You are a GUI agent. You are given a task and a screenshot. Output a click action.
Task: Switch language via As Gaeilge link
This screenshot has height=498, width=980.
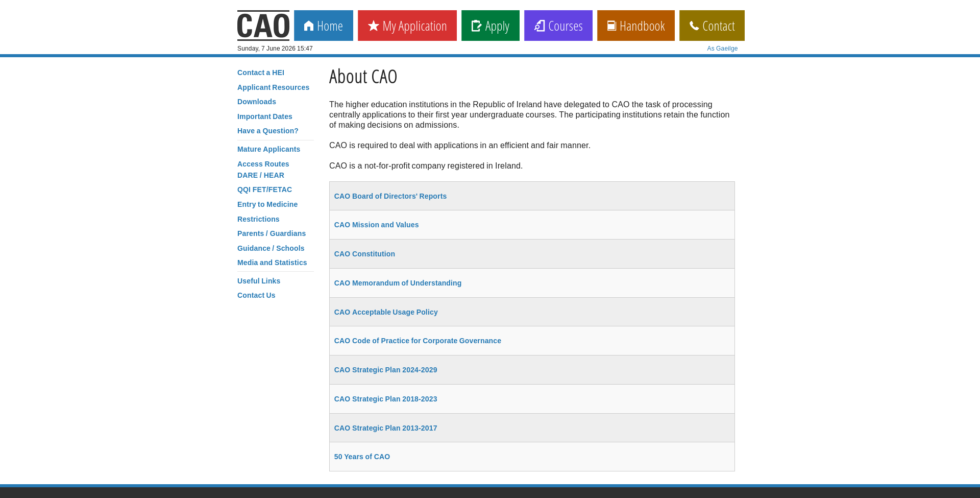[x=722, y=49]
